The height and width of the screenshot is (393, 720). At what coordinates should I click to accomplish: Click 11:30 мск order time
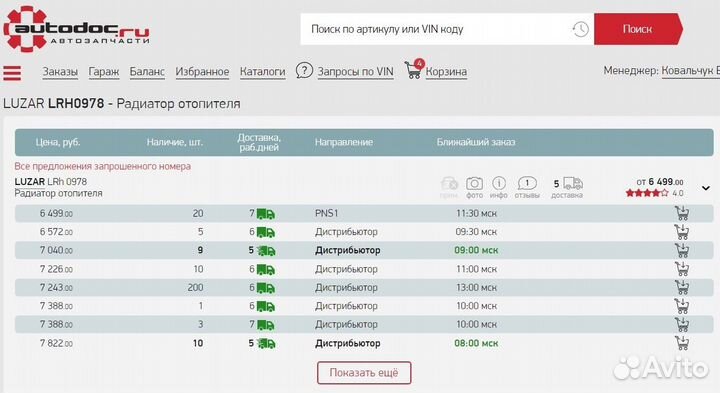point(476,213)
